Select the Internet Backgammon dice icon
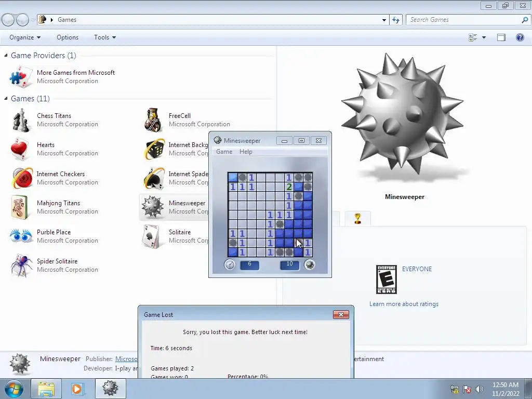532x399 pixels. pos(155,149)
